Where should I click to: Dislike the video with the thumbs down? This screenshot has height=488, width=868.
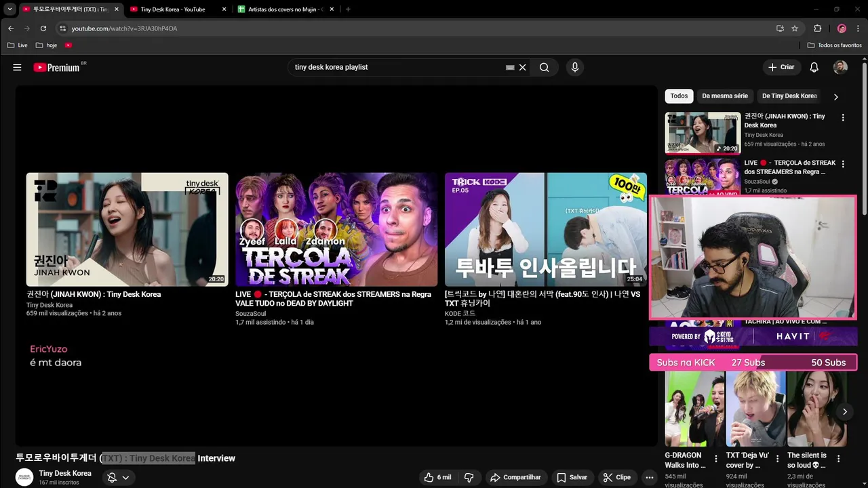pyautogui.click(x=469, y=477)
